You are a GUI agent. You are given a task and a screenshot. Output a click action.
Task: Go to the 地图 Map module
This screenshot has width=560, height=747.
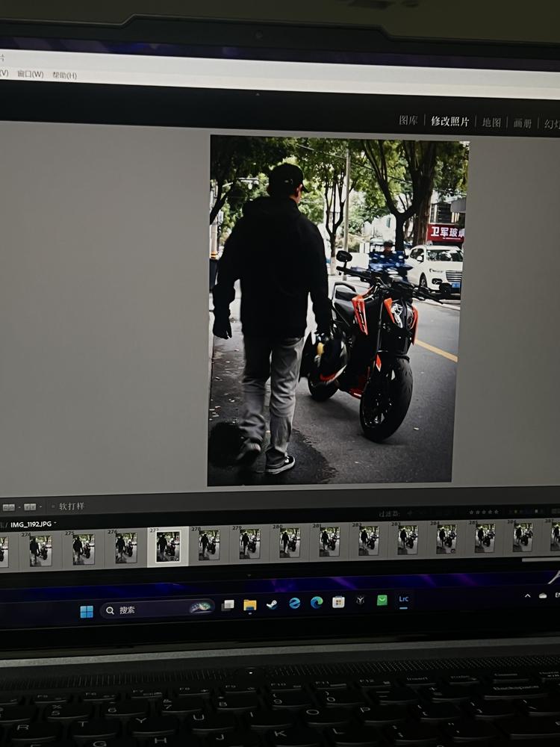[x=491, y=123]
